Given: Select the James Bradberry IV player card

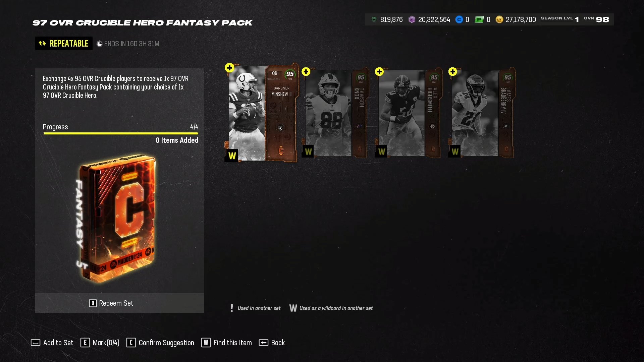Looking at the screenshot, I should coord(483,113).
